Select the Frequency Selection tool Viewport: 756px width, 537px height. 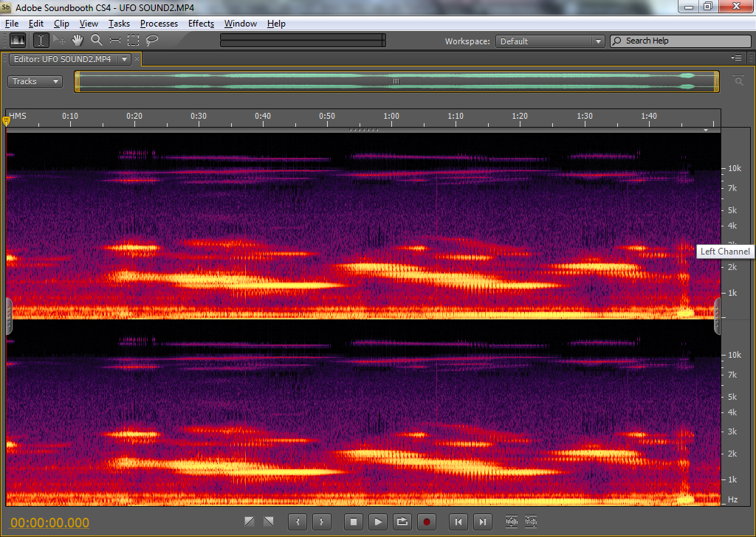(x=114, y=41)
